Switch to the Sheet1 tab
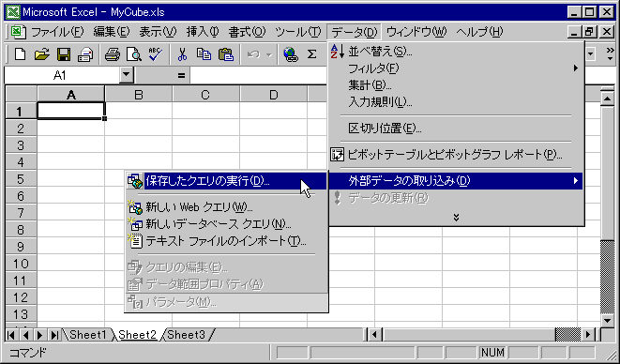 point(88,335)
